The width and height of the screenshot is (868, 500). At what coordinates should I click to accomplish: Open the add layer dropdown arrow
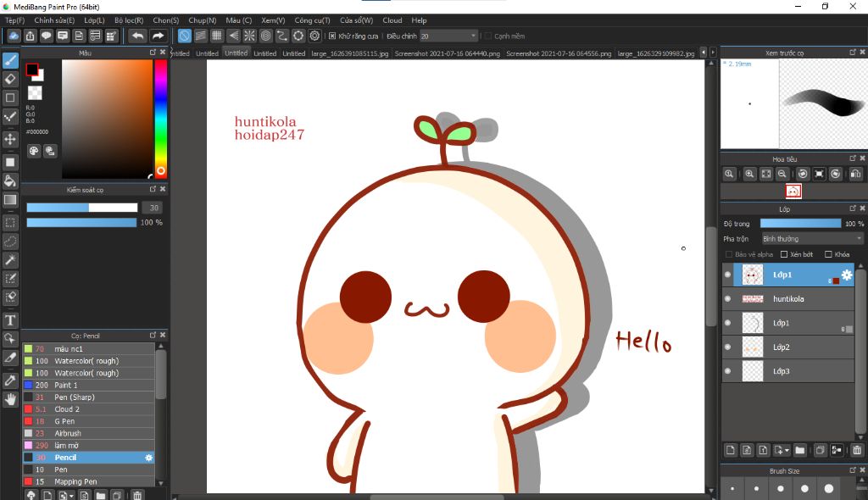[x=787, y=451]
